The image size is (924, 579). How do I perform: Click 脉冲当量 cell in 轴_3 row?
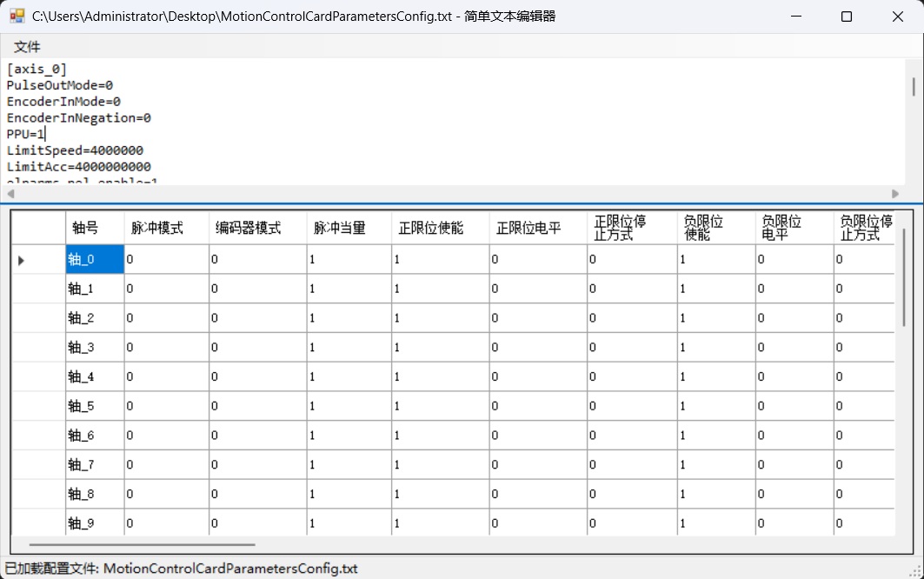348,348
